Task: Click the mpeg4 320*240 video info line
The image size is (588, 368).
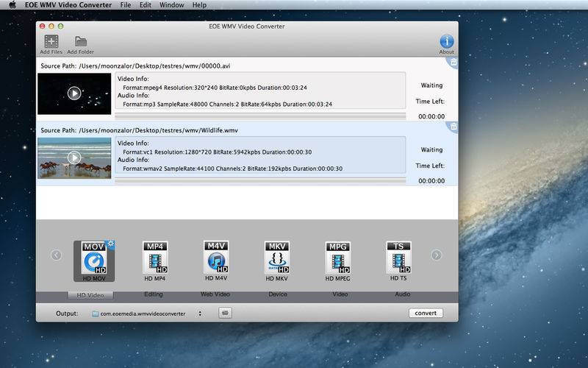Action: (x=215, y=88)
